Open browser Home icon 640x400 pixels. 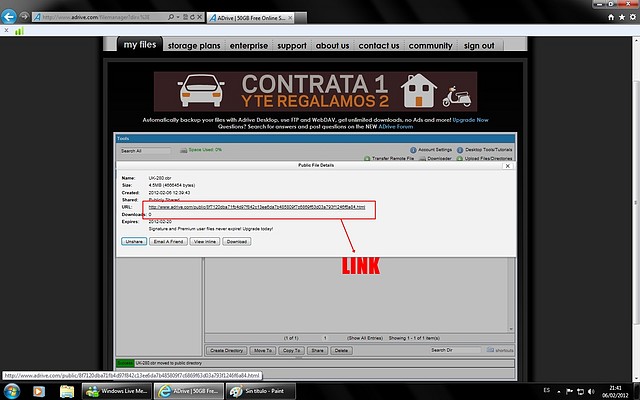pos(611,17)
